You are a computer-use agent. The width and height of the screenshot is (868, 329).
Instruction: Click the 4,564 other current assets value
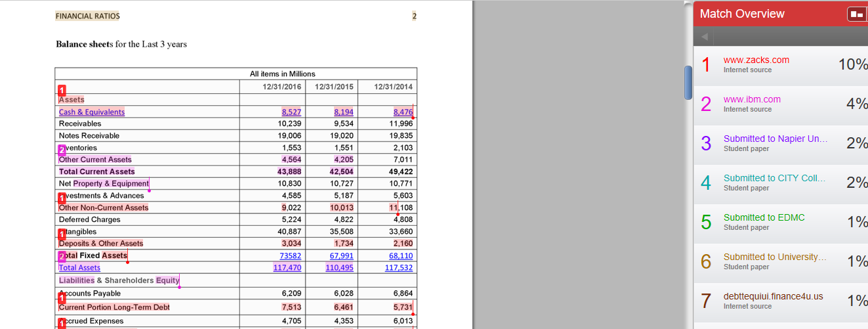click(291, 160)
